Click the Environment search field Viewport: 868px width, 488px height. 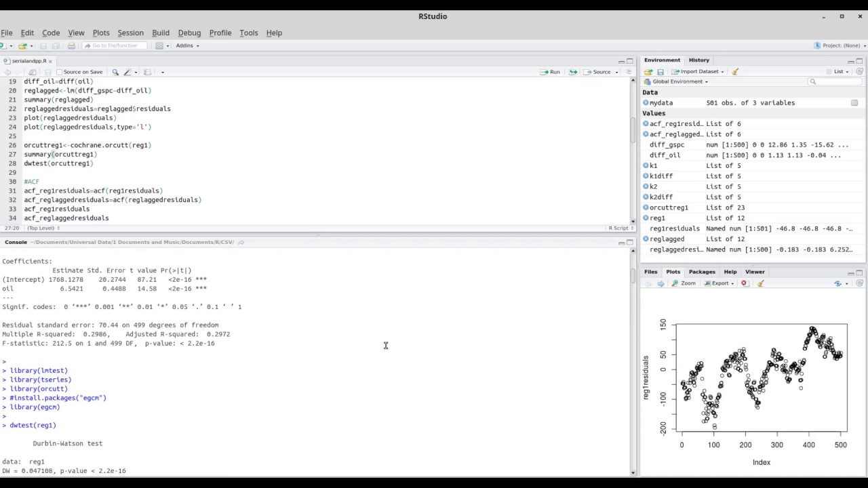pyautogui.click(x=835, y=81)
